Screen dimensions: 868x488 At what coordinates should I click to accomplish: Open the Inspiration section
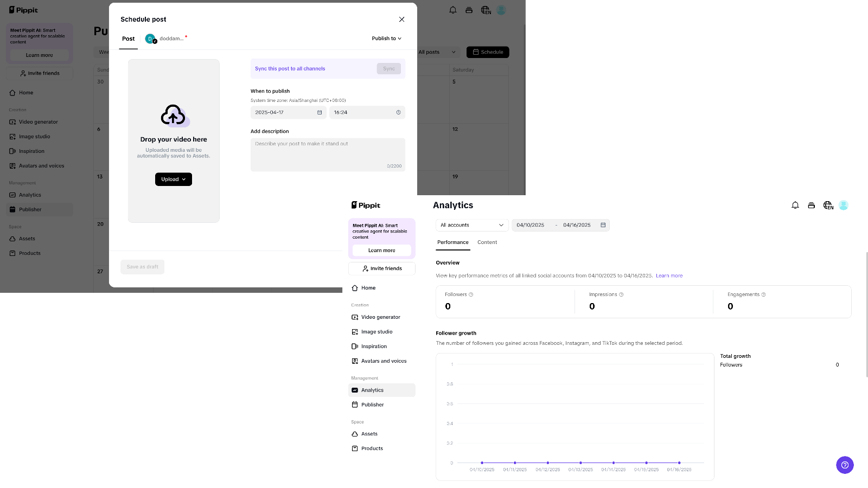pos(374,346)
